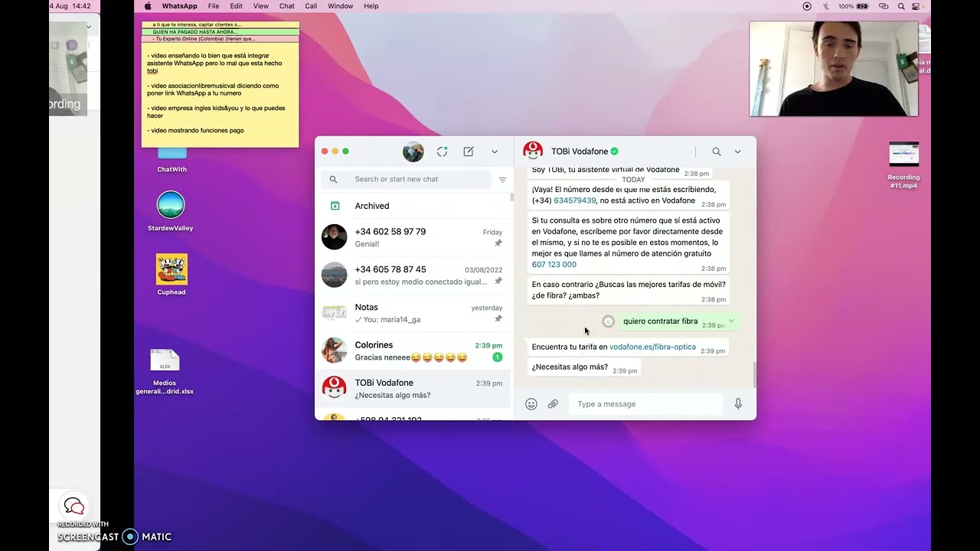Click the pin icon on 03/08/2022 chat
The image size is (980, 551).
(498, 281)
